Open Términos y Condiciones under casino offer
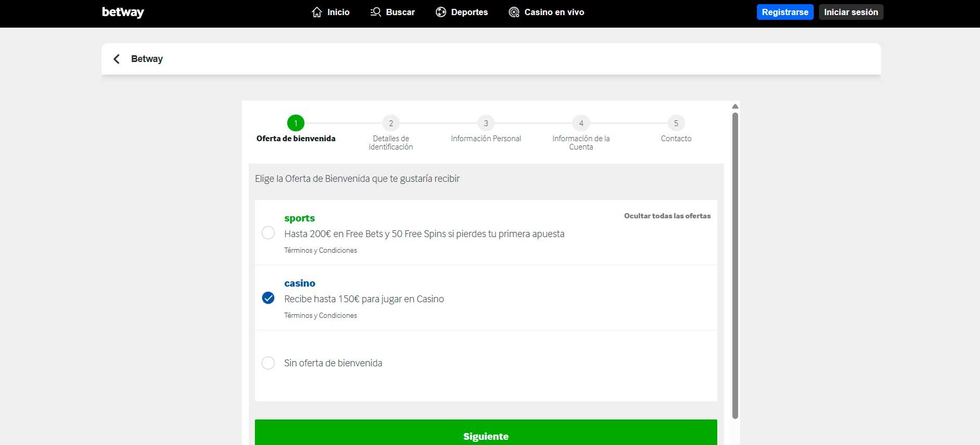Viewport: 980px width, 445px height. pyautogui.click(x=321, y=315)
